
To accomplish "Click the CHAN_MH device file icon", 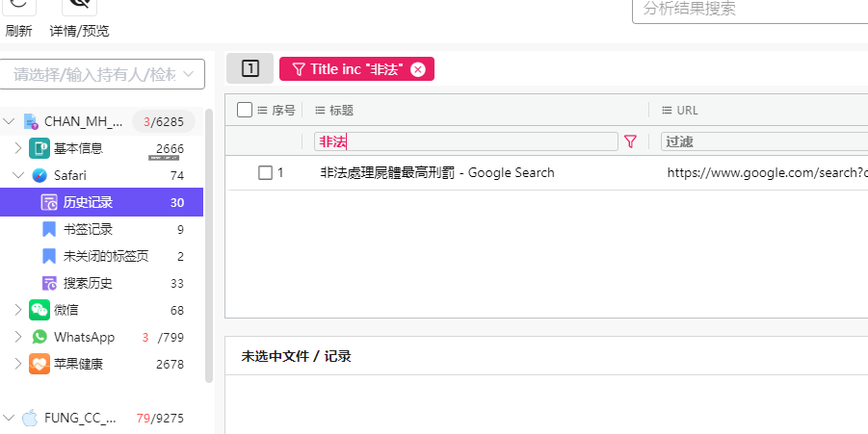I will [x=31, y=121].
